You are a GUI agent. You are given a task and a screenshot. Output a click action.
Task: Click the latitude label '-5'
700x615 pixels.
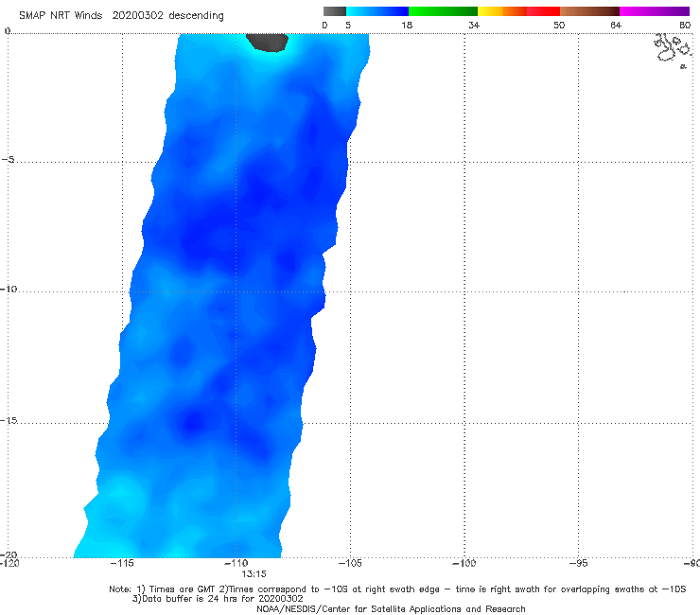(8, 160)
